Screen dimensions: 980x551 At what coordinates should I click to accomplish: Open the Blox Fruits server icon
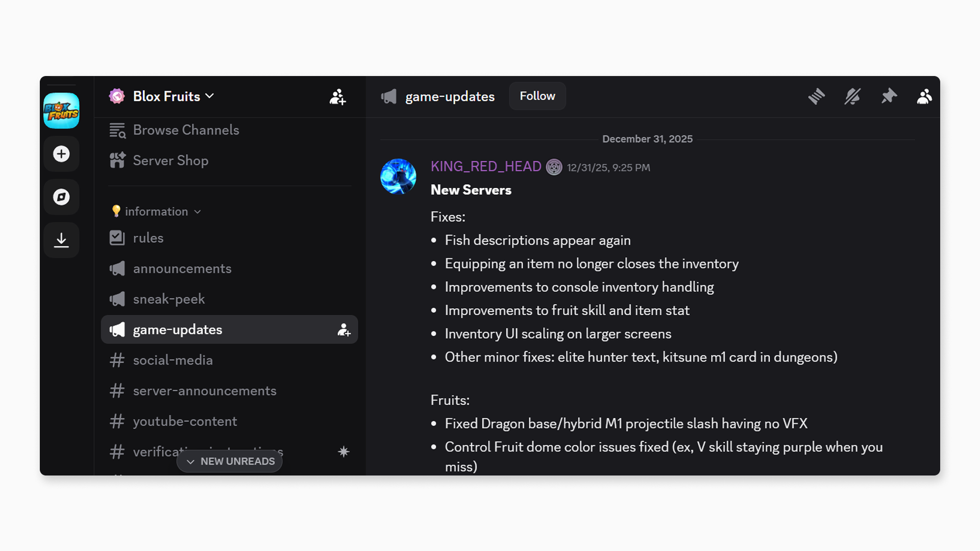click(61, 111)
